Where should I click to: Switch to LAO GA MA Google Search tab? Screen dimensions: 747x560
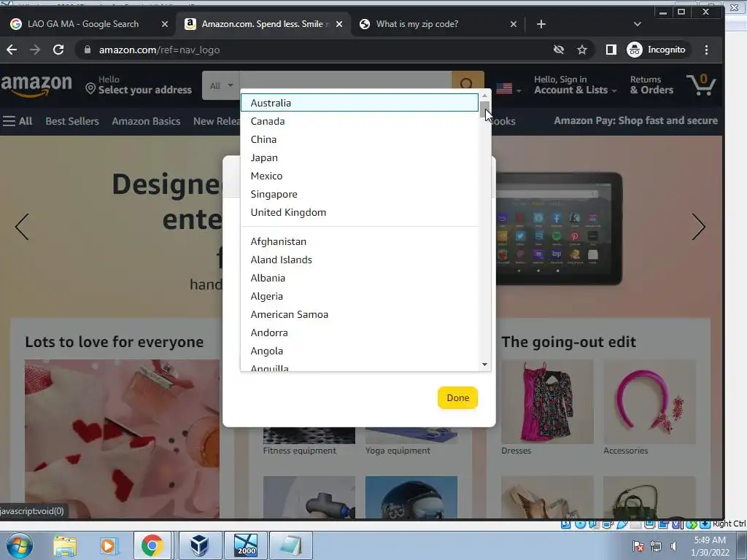(x=83, y=24)
